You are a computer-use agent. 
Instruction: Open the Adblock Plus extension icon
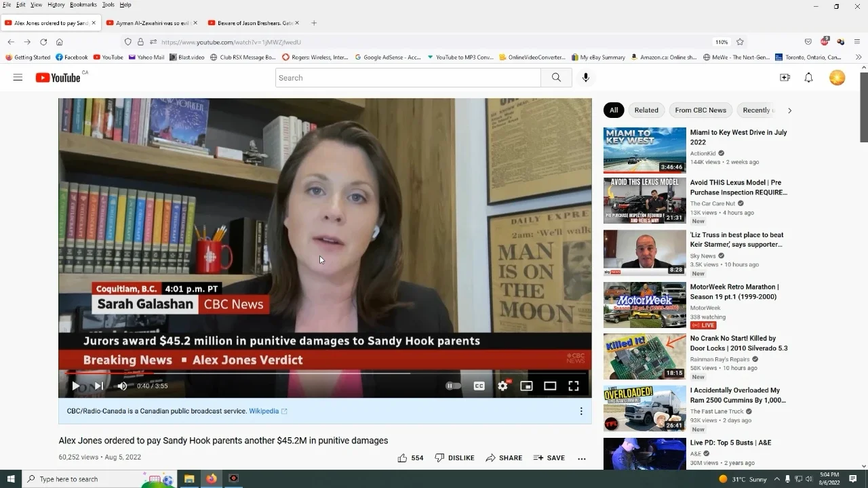pyautogui.click(x=825, y=42)
